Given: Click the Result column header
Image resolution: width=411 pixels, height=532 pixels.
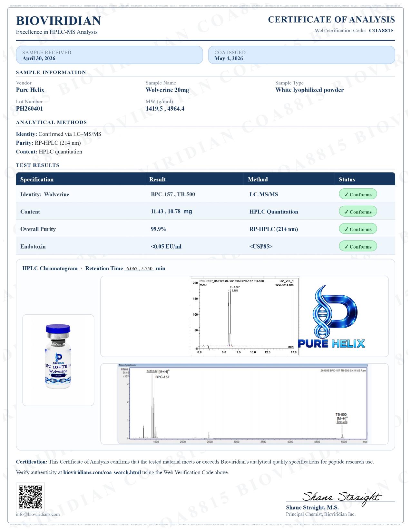Looking at the screenshot, I should (157, 180).
